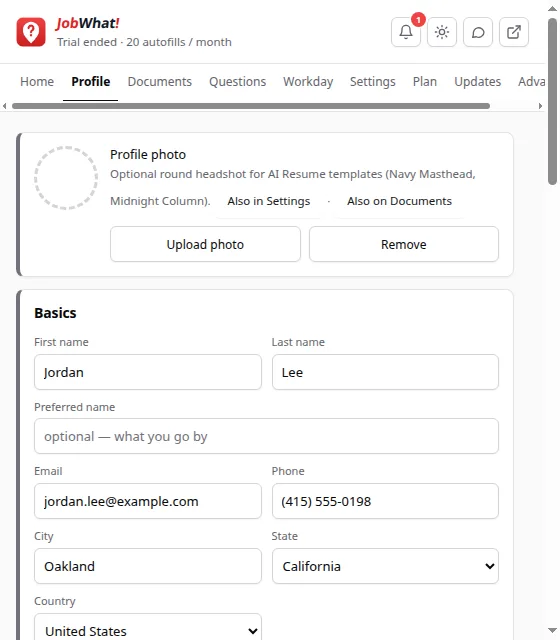Focus the Last name field with Lee
Screen dimensions: 560x640
(385, 372)
